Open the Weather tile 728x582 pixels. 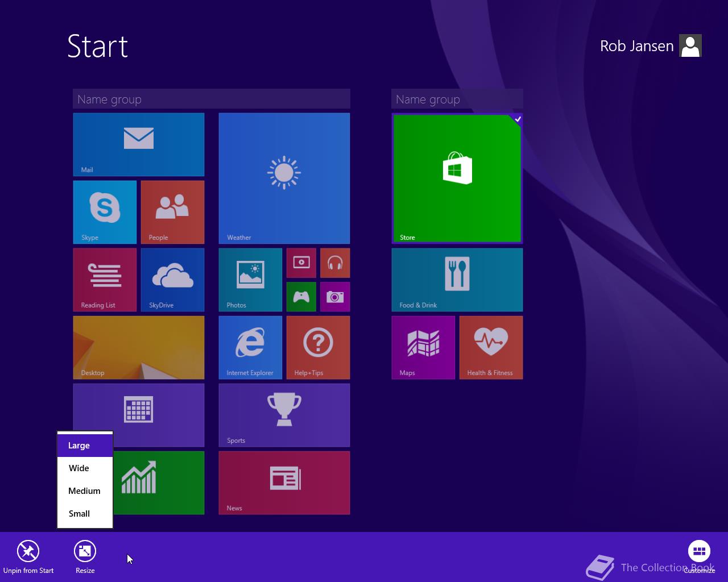pyautogui.click(x=284, y=178)
